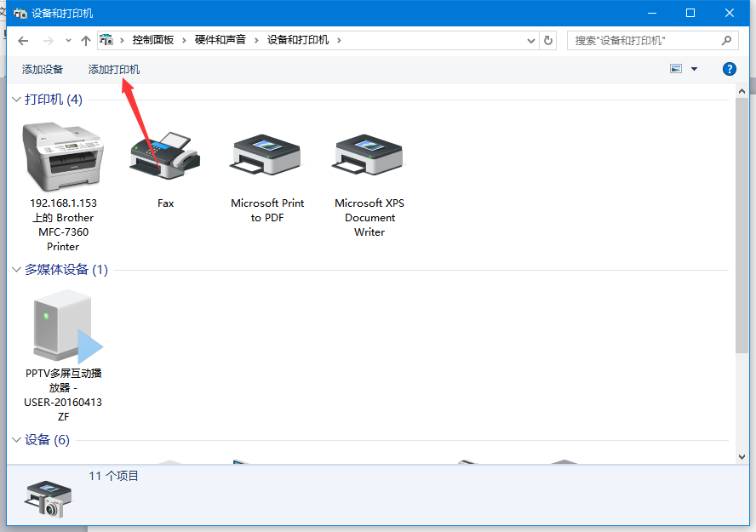Collapse the 打印机 (4) section

tap(16, 99)
